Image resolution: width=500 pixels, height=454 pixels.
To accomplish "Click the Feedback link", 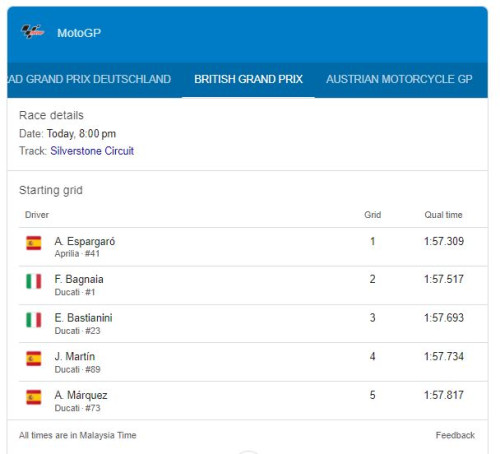I will 455,435.
